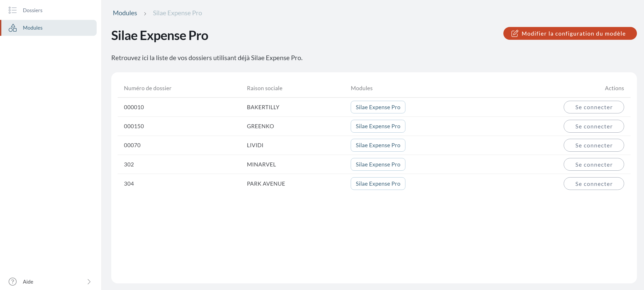
Task: Click Modifier la configuration du modèle
Action: tap(570, 33)
